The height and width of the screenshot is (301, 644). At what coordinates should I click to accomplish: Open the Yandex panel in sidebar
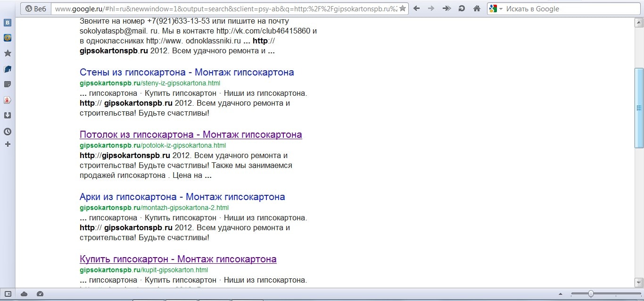(x=8, y=100)
